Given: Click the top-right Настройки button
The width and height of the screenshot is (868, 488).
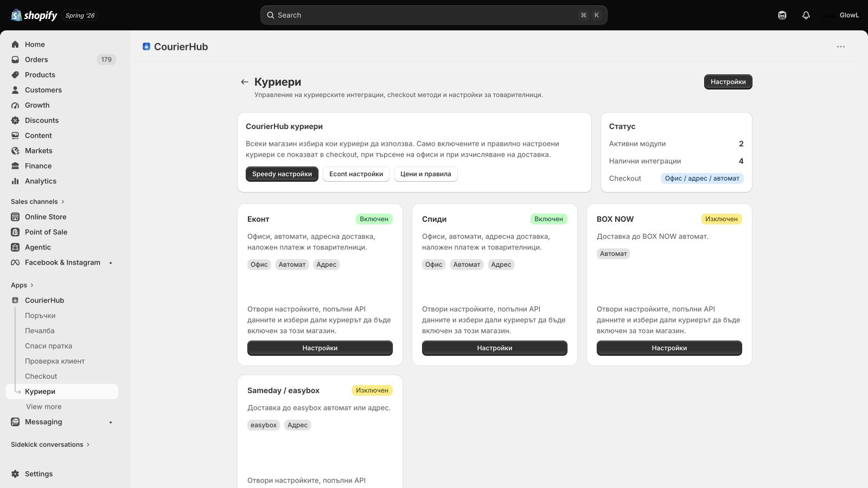Looking at the screenshot, I should point(728,82).
